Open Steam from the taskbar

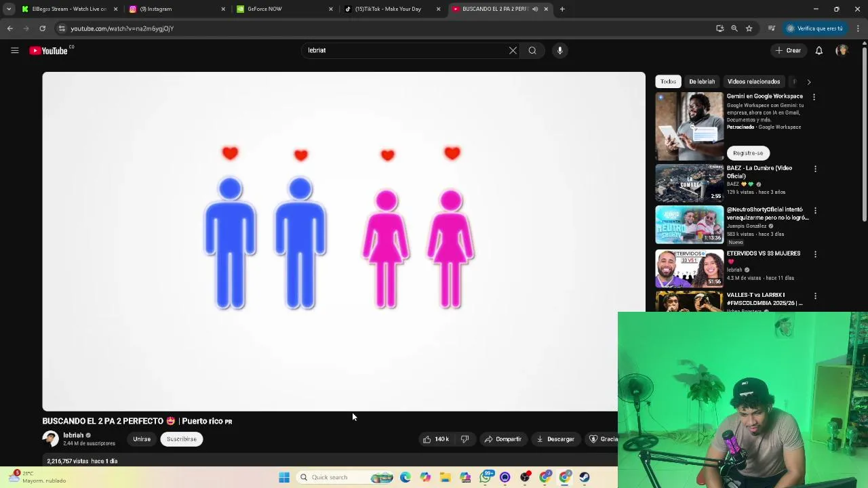585,477
